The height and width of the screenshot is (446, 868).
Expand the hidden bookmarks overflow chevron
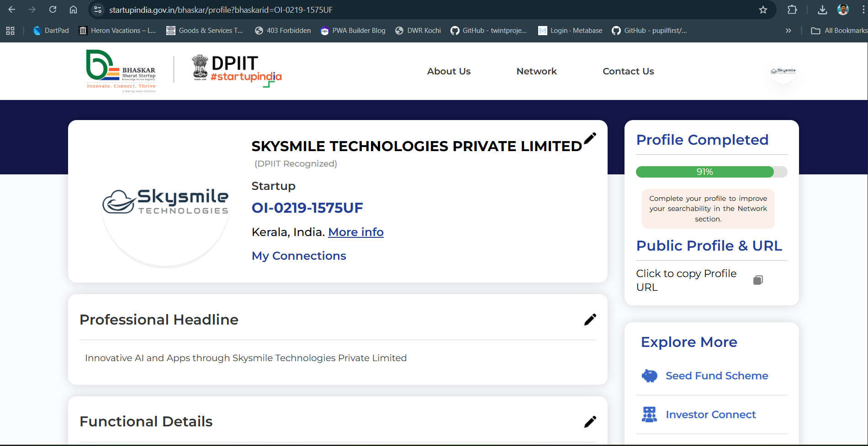tap(788, 31)
